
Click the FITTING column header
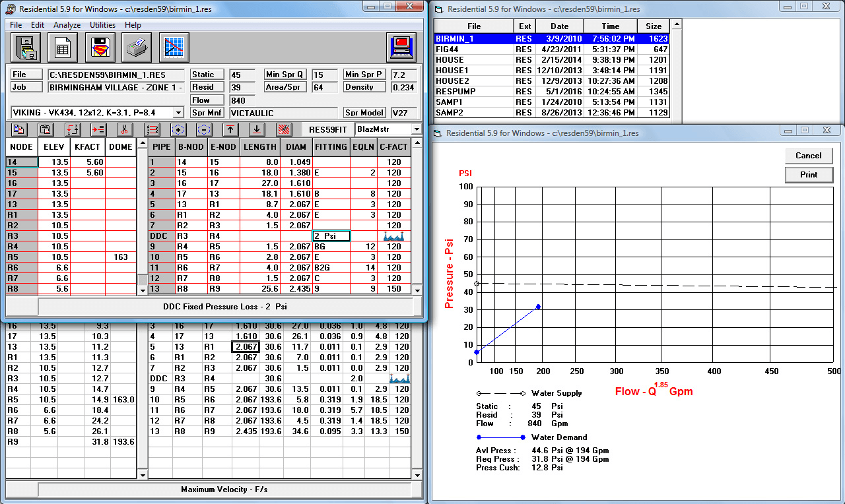click(x=331, y=146)
